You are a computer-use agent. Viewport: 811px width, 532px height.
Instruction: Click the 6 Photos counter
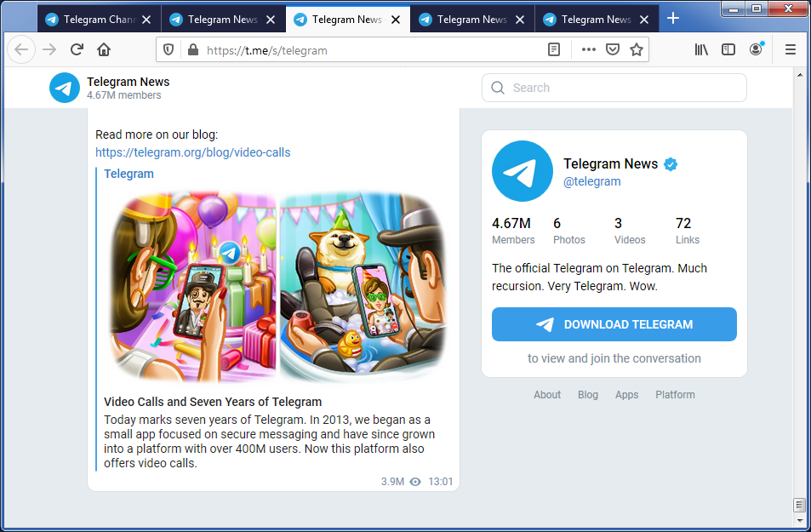(x=569, y=231)
